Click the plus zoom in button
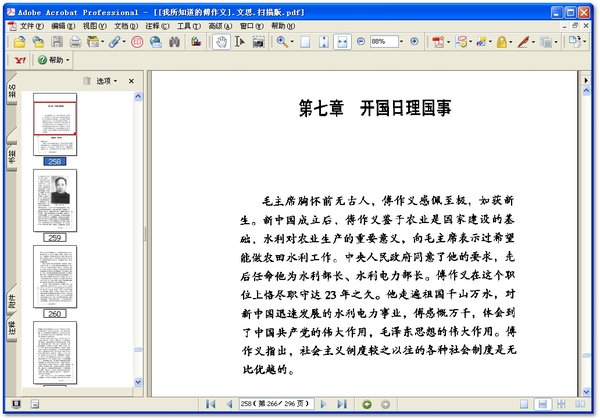Screen dimensions: 600x420 tap(414, 41)
